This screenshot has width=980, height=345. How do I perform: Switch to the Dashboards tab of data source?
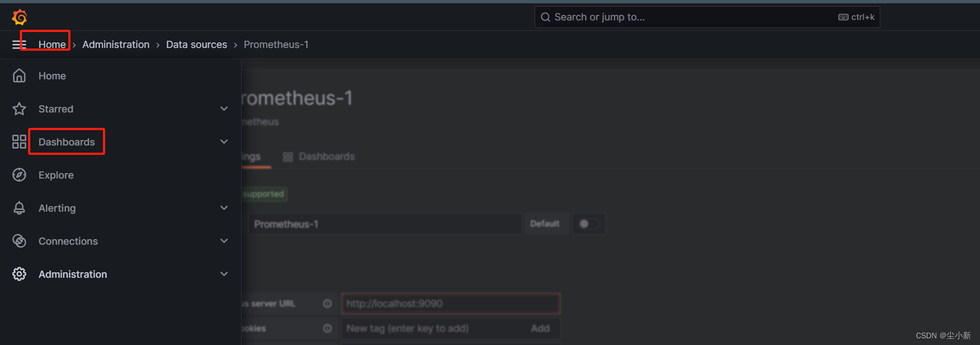tap(319, 157)
